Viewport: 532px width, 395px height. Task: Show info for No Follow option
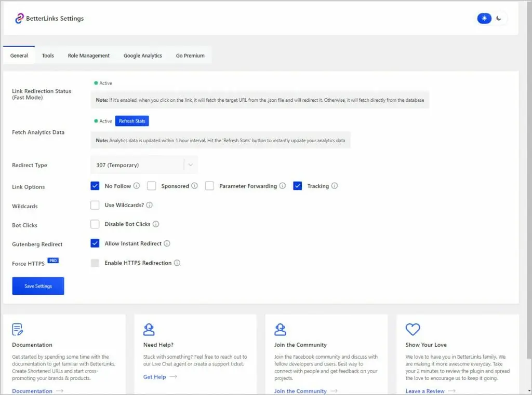tap(137, 186)
